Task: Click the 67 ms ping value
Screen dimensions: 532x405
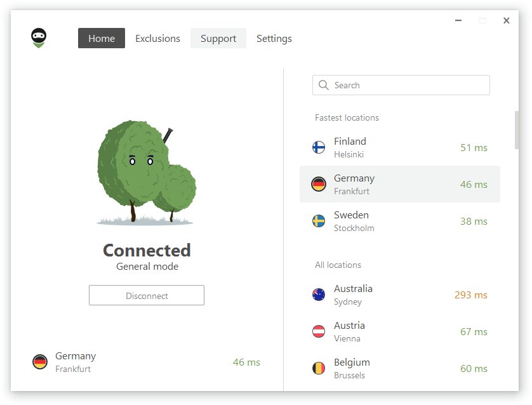Action: tap(474, 332)
